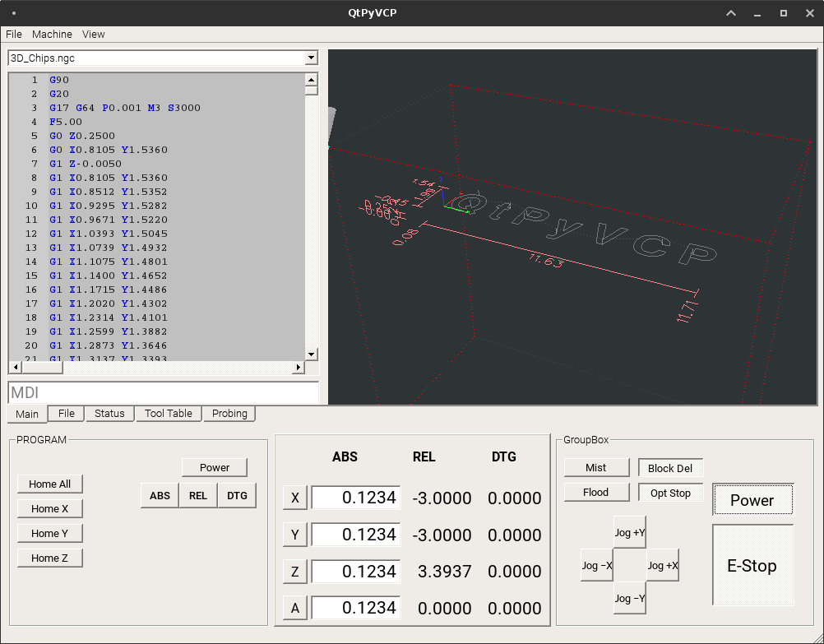Image resolution: width=824 pixels, height=644 pixels.
Task: Click the horizontal scrollbar handle under the code
Action: 42,367
